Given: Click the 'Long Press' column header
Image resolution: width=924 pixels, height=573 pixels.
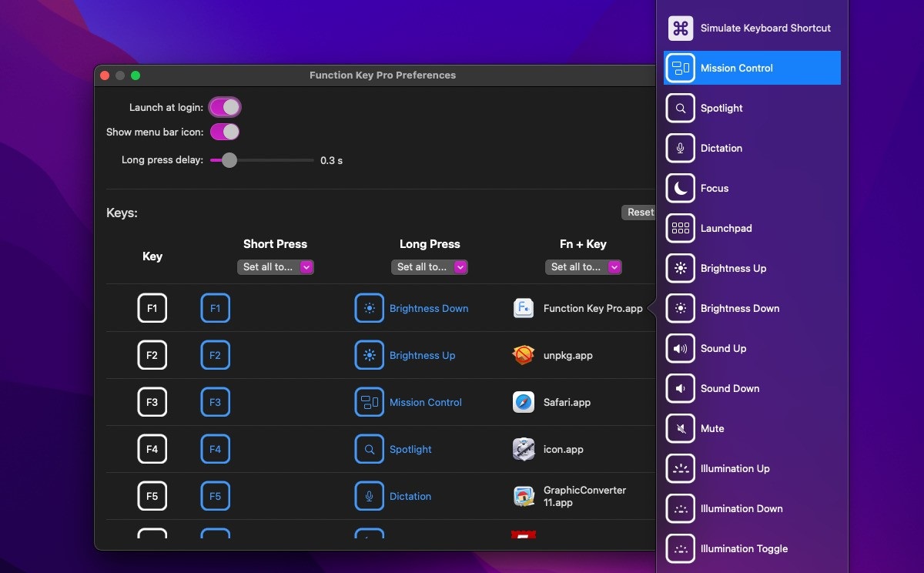Looking at the screenshot, I should 430,244.
